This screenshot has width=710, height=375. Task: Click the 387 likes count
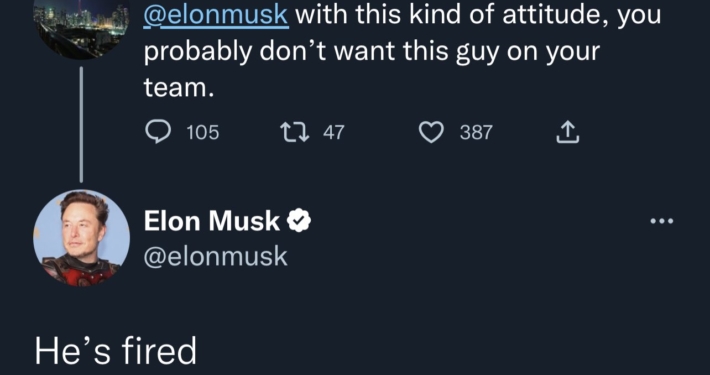pyautogui.click(x=476, y=133)
